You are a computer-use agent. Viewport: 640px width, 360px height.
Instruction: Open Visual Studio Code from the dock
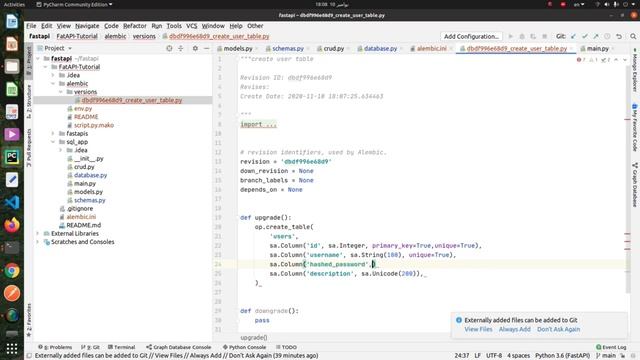(12, 202)
